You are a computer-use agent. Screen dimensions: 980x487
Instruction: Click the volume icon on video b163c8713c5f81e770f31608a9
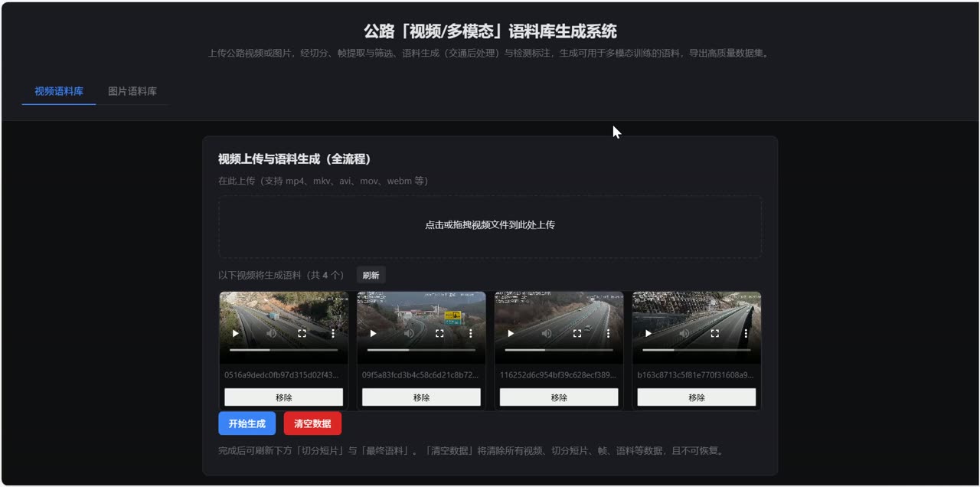click(x=684, y=334)
